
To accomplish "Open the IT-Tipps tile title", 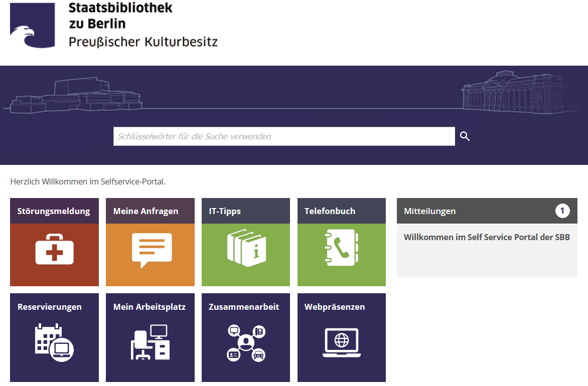I will point(225,212).
